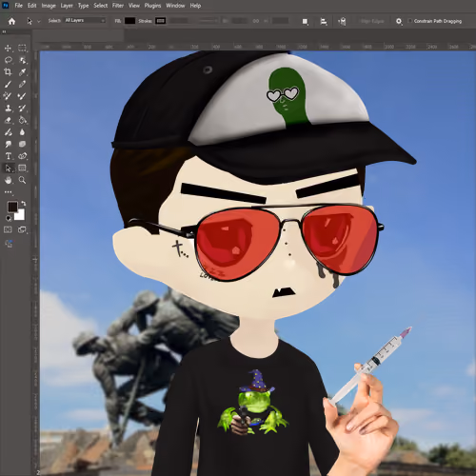Open the Stroke color dropdown

[x=161, y=21]
